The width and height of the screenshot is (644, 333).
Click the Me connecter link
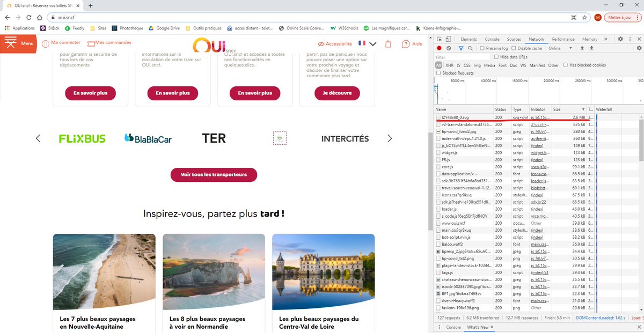[61, 42]
